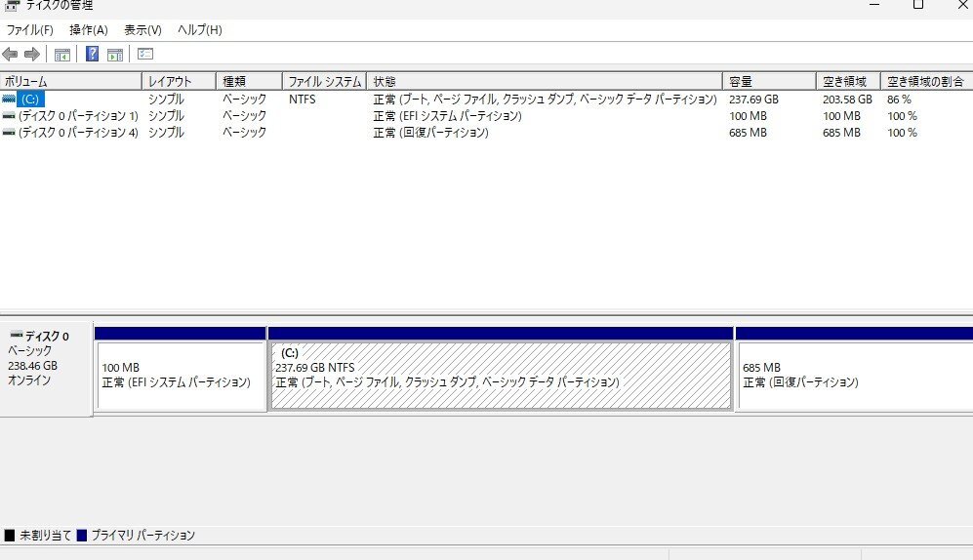Open the 操作(A) menu
973x560 pixels.
coord(89,30)
